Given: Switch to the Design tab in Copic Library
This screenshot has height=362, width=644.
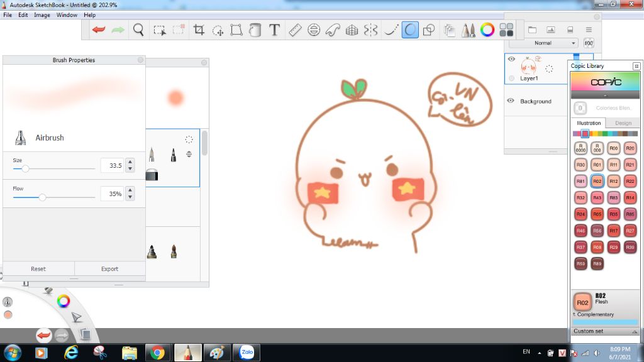Looking at the screenshot, I should coord(623,123).
